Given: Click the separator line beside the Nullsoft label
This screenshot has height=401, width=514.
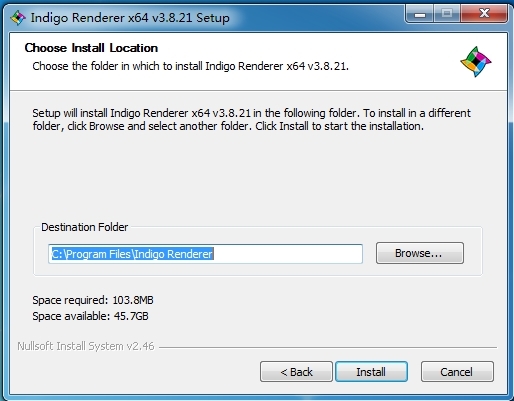Looking at the screenshot, I should point(328,347).
